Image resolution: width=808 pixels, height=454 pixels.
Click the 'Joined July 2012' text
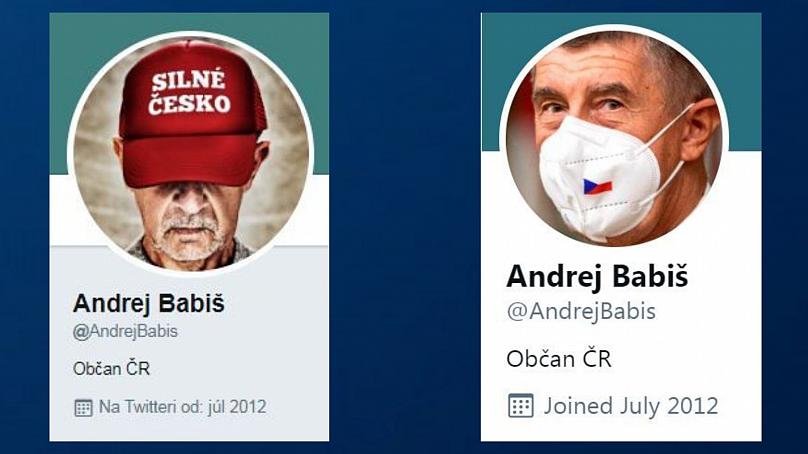tap(631, 406)
